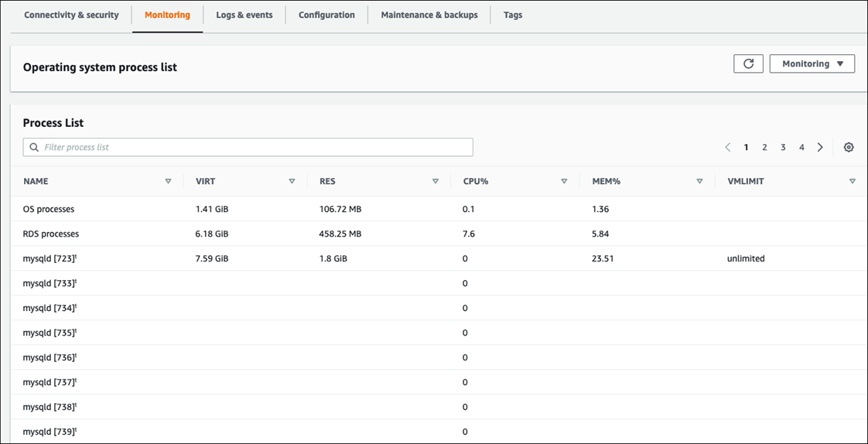
Task: Switch to the Tags tab
Action: tap(513, 15)
